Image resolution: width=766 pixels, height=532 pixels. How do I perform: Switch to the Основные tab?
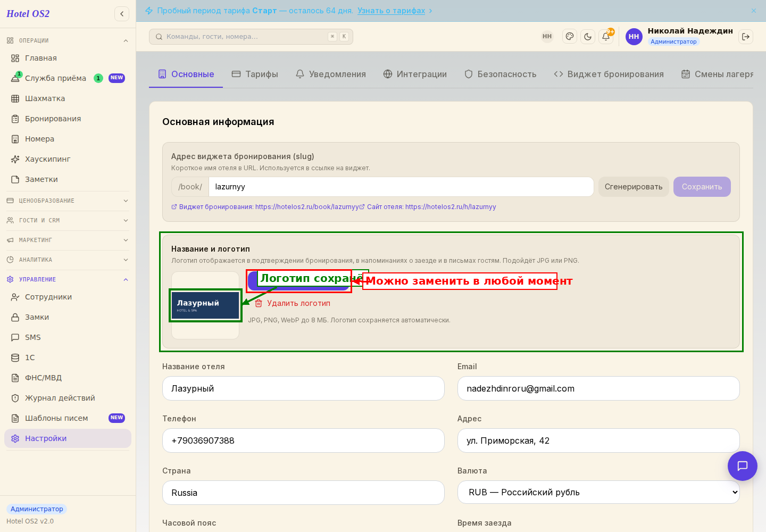(x=186, y=74)
